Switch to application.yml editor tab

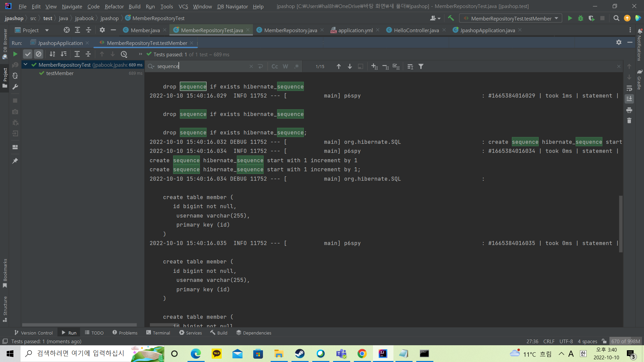coord(355,30)
